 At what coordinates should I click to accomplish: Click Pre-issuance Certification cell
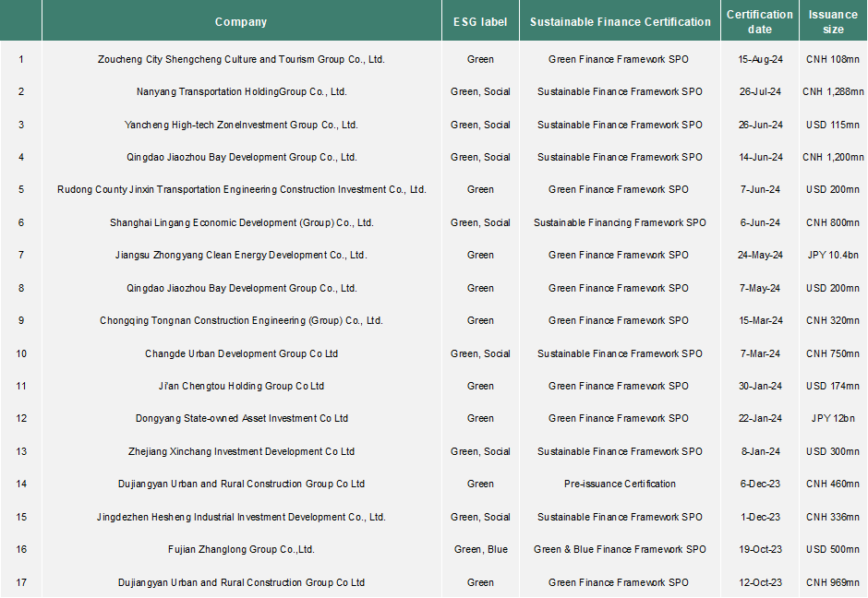(x=620, y=484)
